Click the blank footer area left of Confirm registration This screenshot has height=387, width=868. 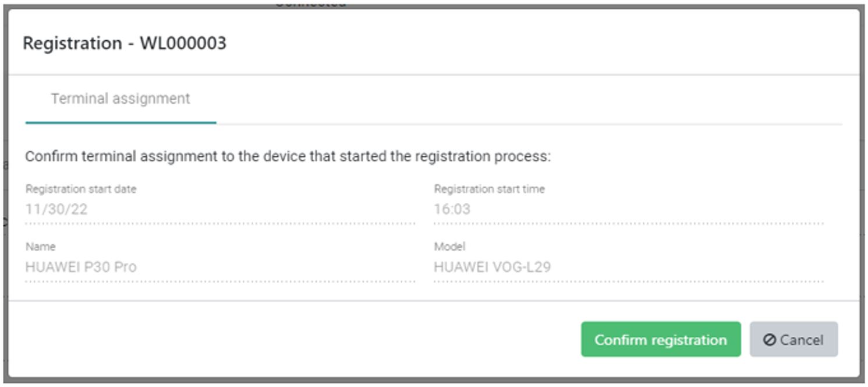(x=291, y=339)
